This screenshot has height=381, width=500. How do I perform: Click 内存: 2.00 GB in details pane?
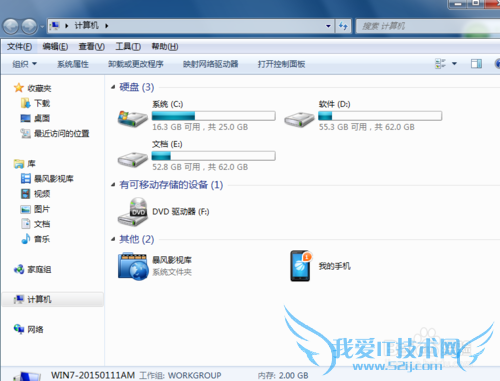click(283, 375)
